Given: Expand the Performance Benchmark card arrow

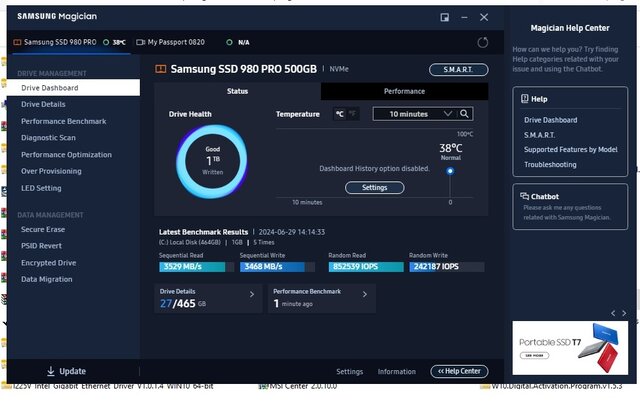Looking at the screenshot, I should click(x=365, y=294).
